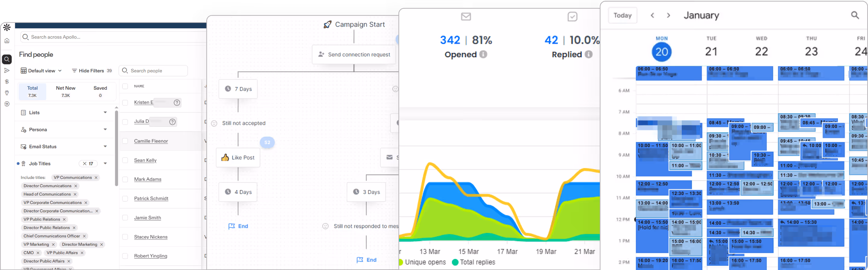868x270 pixels.
Task: Click the Apollo logo icon in sidebar
Action: [x=7, y=28]
